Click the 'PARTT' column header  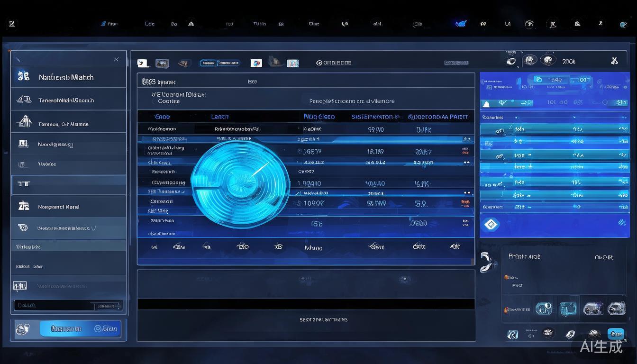pyautogui.click(x=459, y=117)
